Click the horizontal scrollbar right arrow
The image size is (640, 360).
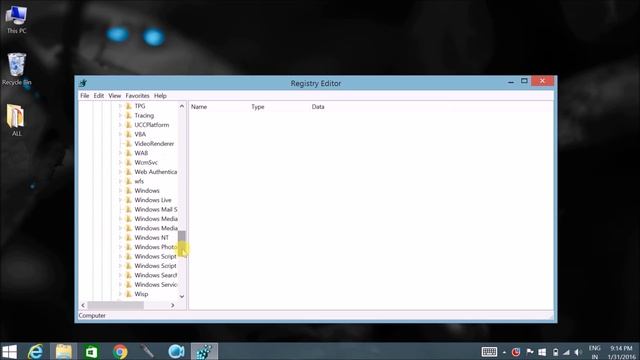coord(173,305)
